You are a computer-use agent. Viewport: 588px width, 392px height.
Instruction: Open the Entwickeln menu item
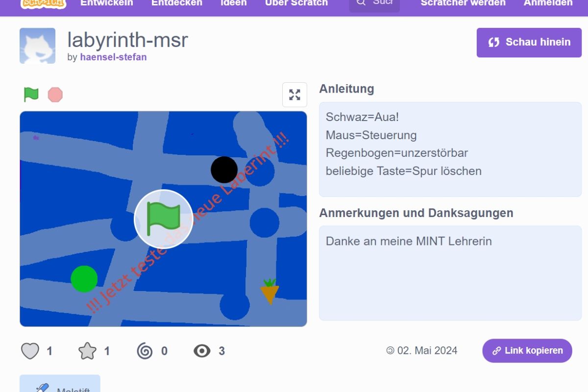pyautogui.click(x=106, y=3)
